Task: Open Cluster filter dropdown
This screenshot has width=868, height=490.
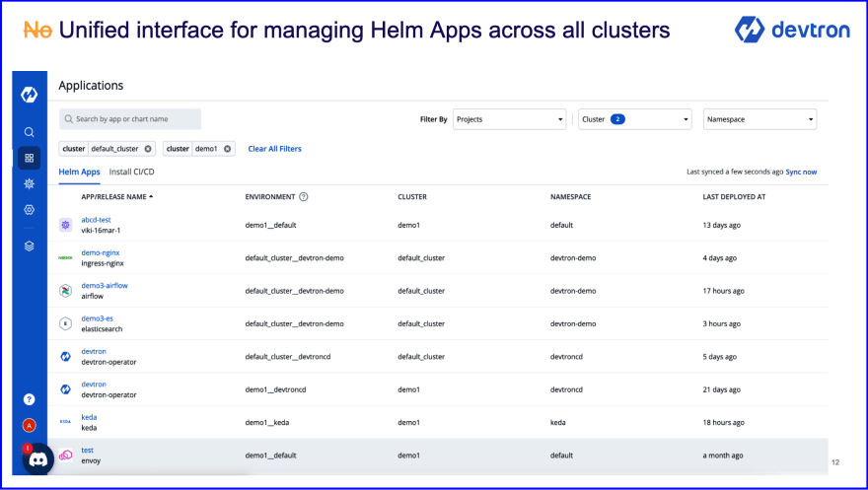Action: [x=635, y=119]
